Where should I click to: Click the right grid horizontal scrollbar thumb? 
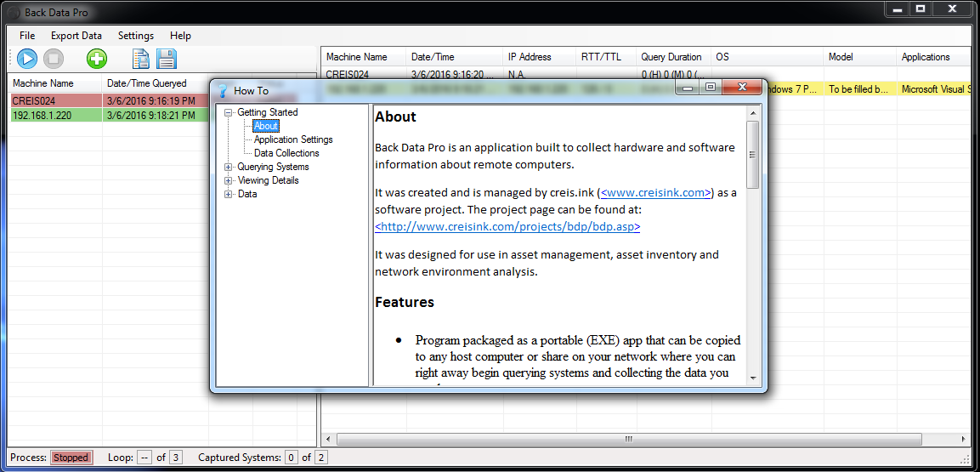[629, 439]
